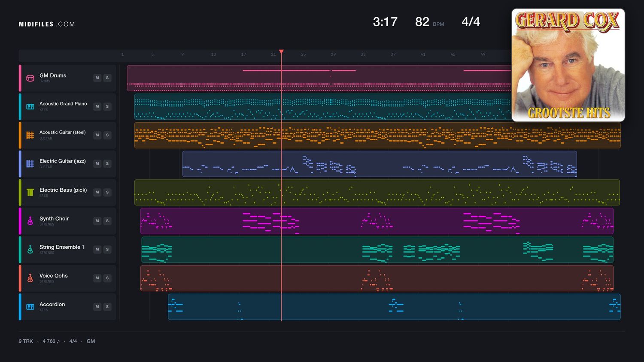Screen dimensions: 644x362
Task: Click the Gerard Cox Grootste Hits album cover
Action: click(568, 65)
